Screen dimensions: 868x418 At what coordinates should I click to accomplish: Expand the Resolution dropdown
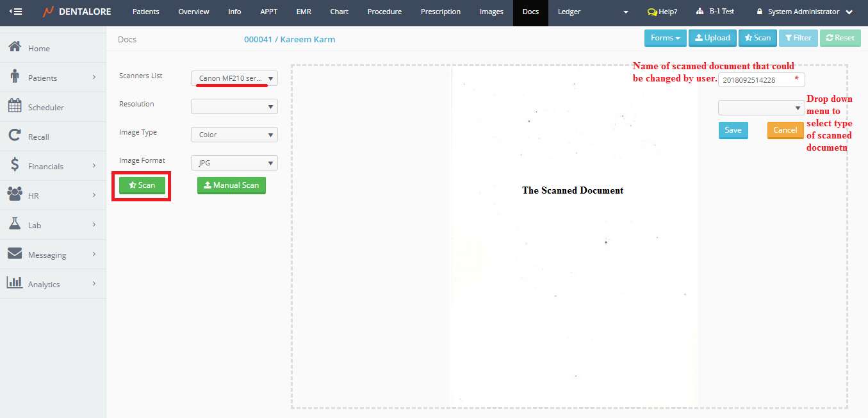(x=234, y=106)
